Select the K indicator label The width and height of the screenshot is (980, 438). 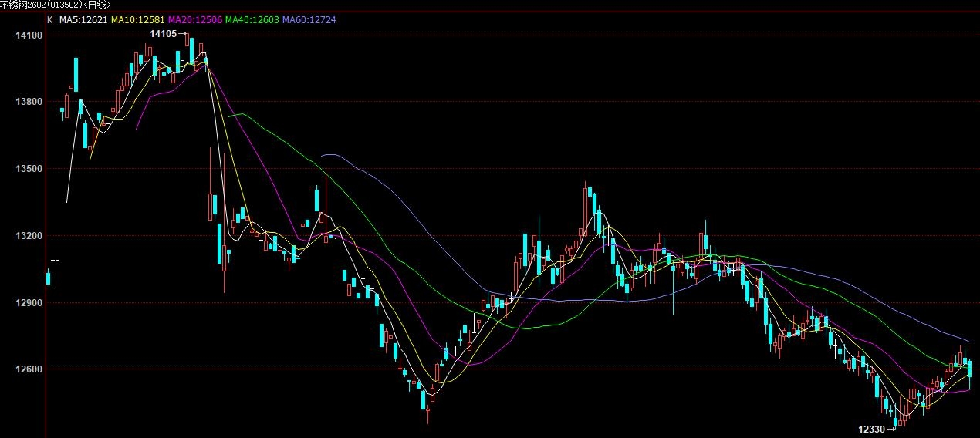tap(50, 19)
